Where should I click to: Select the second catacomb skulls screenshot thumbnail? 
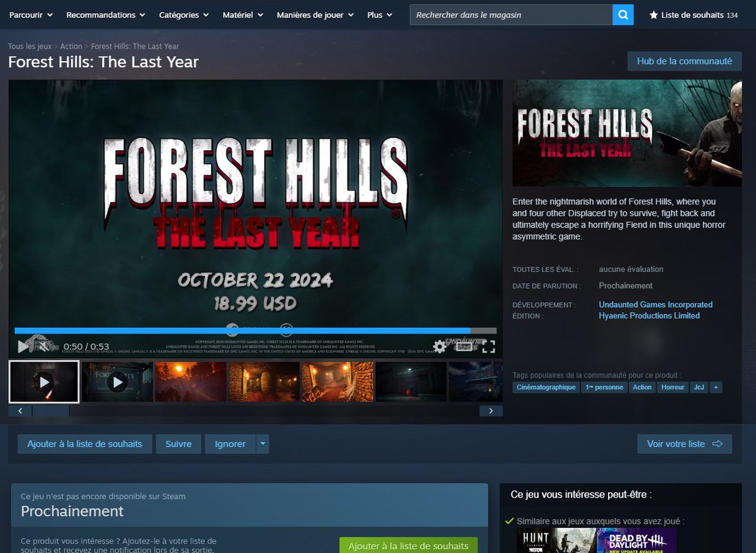click(337, 381)
